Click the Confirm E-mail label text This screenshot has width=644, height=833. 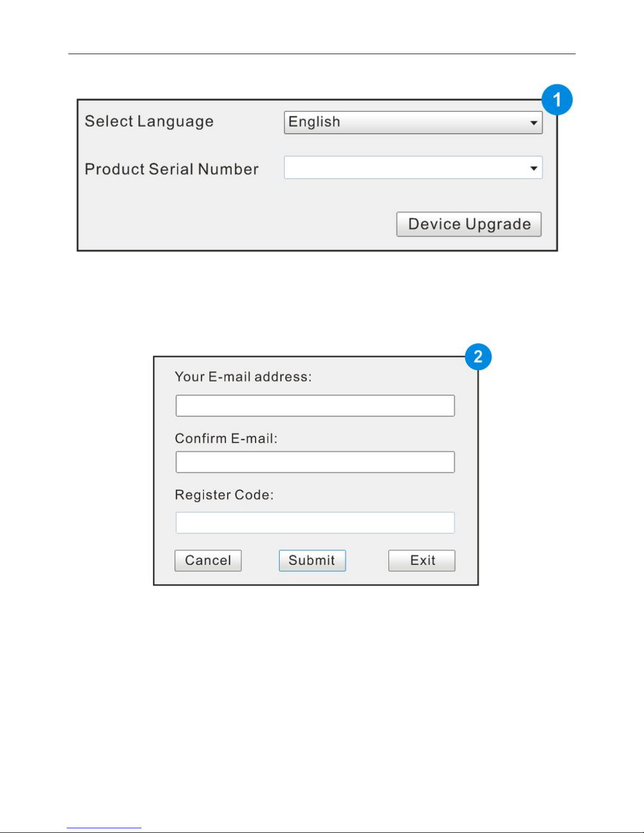coord(226,438)
